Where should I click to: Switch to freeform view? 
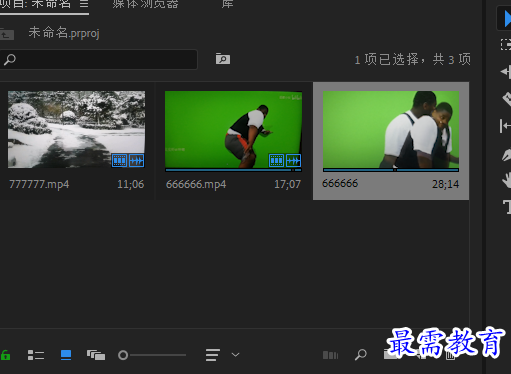pos(96,355)
